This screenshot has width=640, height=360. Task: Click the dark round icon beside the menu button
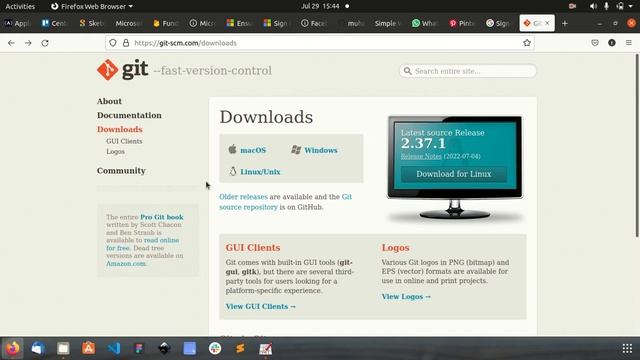coord(611,43)
